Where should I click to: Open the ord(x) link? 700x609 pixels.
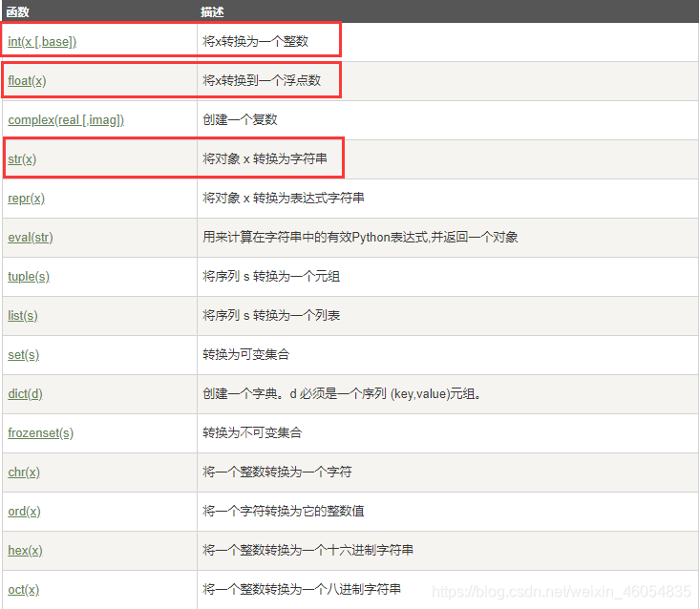[24, 512]
